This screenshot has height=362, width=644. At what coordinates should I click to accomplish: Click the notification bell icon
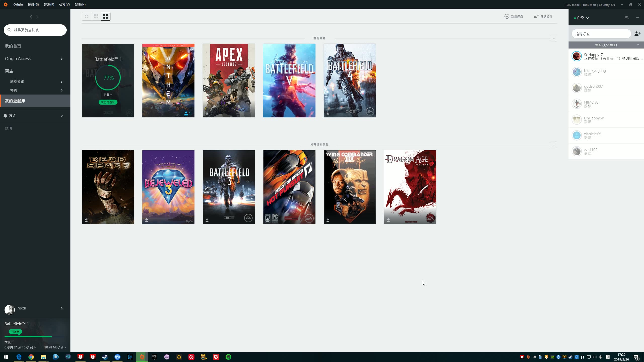tap(5, 116)
